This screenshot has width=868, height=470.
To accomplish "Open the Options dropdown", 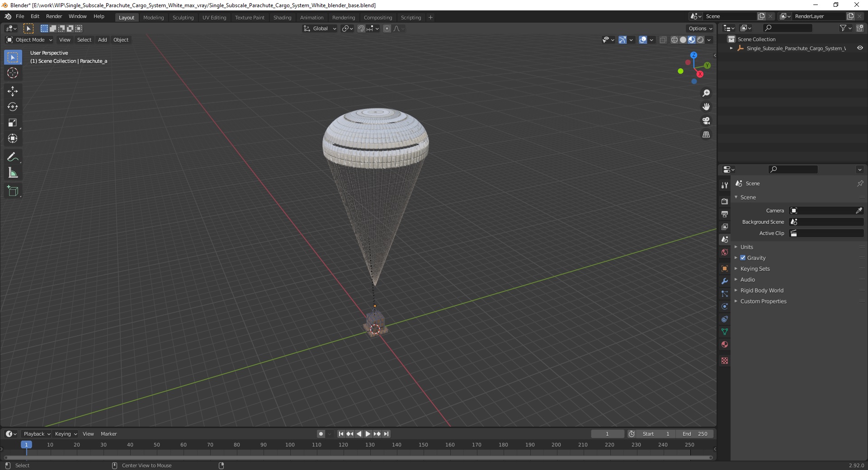I will [700, 28].
